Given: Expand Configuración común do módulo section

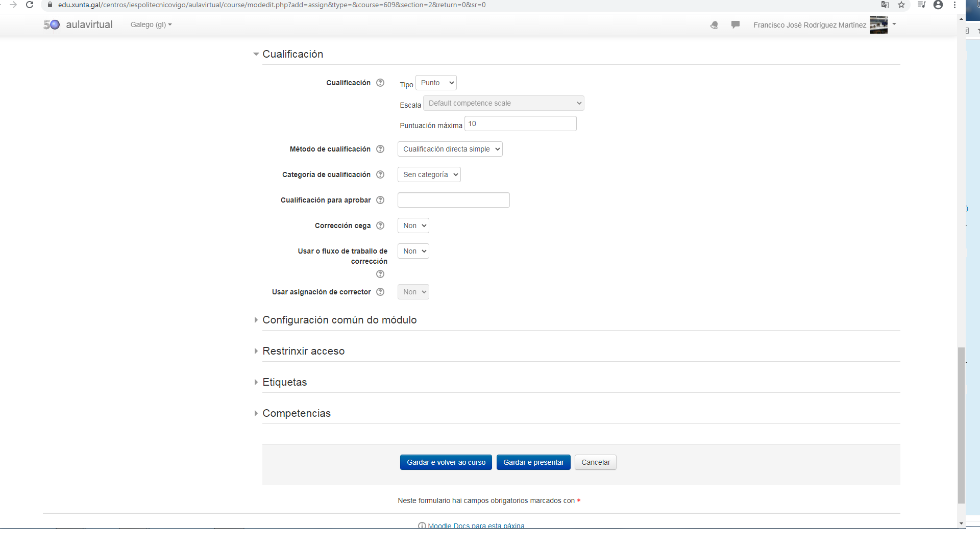Looking at the screenshot, I should pyautogui.click(x=339, y=320).
